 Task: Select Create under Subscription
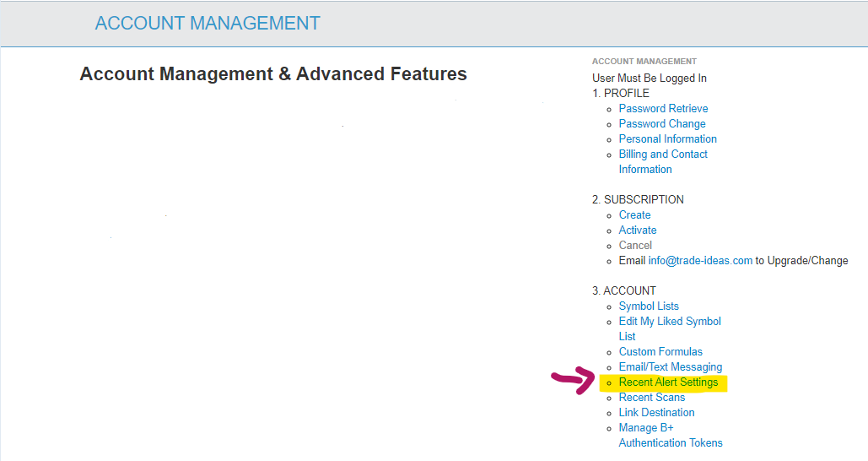[634, 215]
